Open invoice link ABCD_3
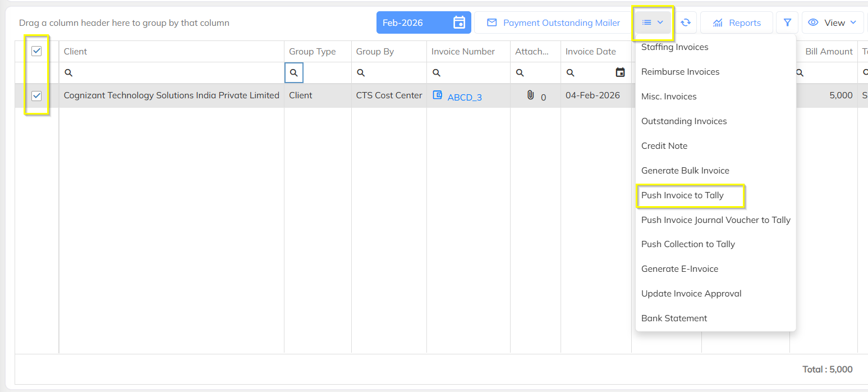This screenshot has width=868, height=392. click(465, 97)
